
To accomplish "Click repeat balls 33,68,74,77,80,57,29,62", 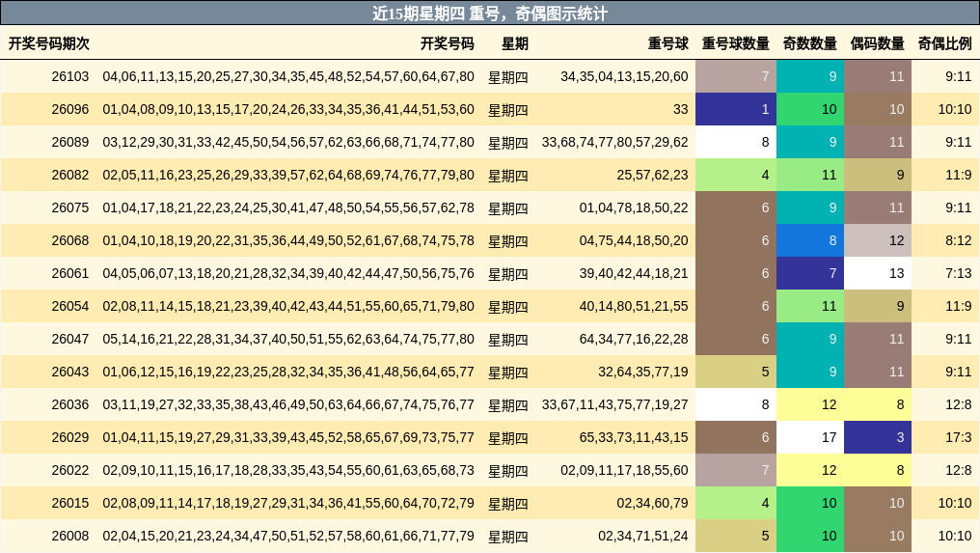I will coord(614,142).
